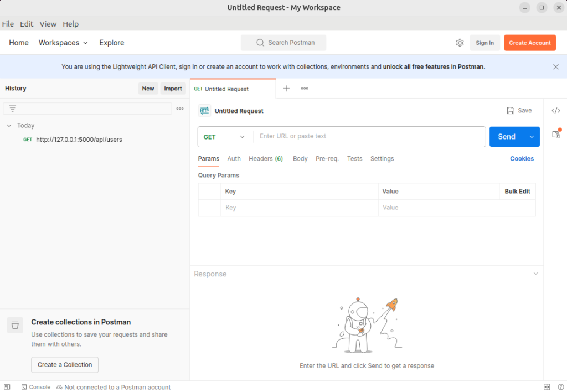The height and width of the screenshot is (392, 567).
Task: Switch to the Body tab
Action: 300,159
